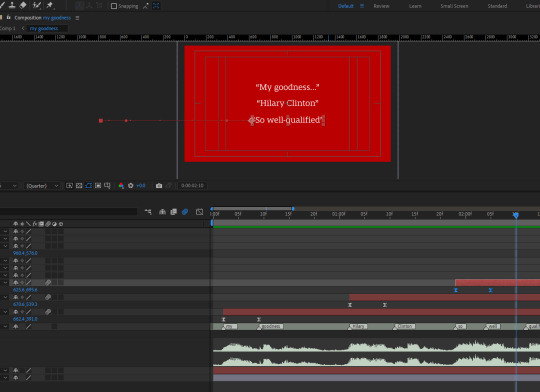Click the 'Clinton' layer marker
The height and width of the screenshot is (392, 540).
(x=405, y=326)
